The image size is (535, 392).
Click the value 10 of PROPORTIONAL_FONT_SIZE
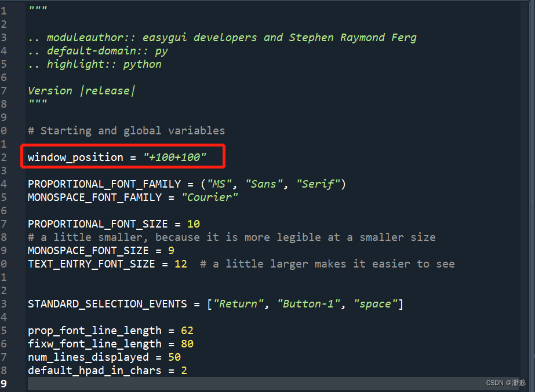[x=194, y=224]
